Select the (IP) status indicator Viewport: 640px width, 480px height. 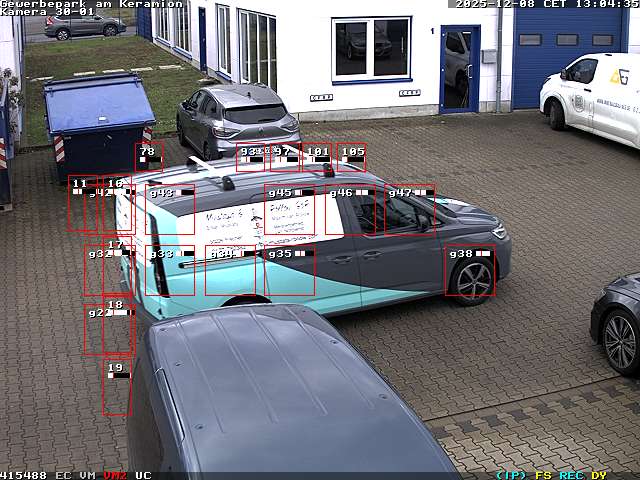(x=511, y=475)
